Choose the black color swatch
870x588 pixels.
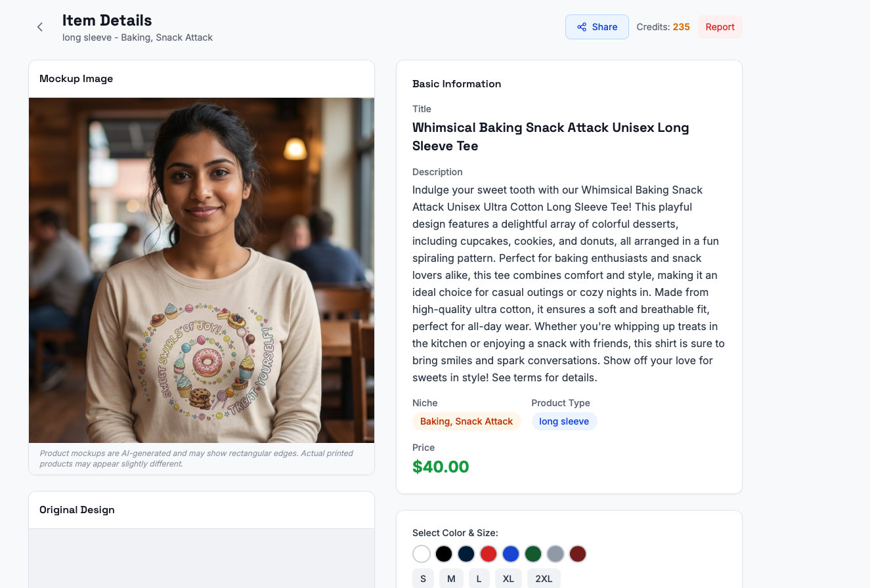tap(444, 554)
